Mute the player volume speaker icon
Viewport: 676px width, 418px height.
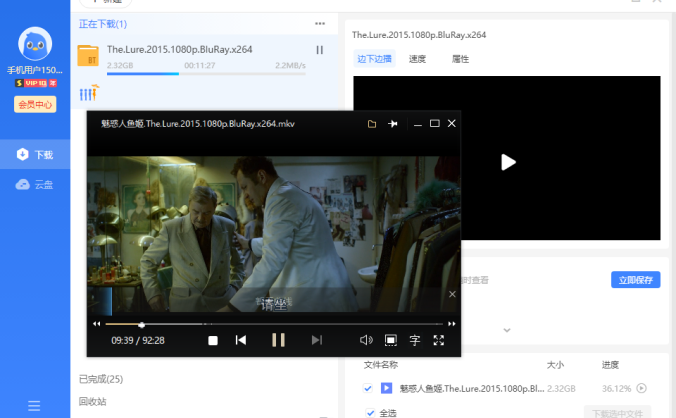point(366,340)
